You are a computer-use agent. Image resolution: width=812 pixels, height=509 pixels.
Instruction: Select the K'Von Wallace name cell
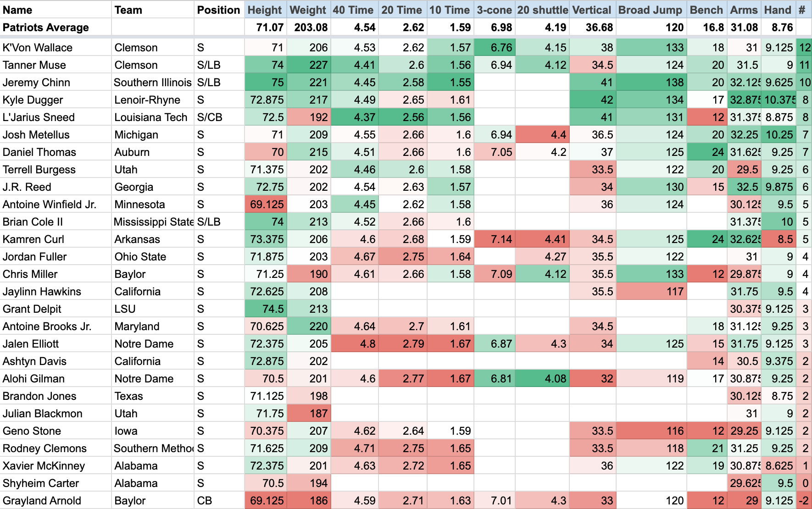click(x=38, y=48)
